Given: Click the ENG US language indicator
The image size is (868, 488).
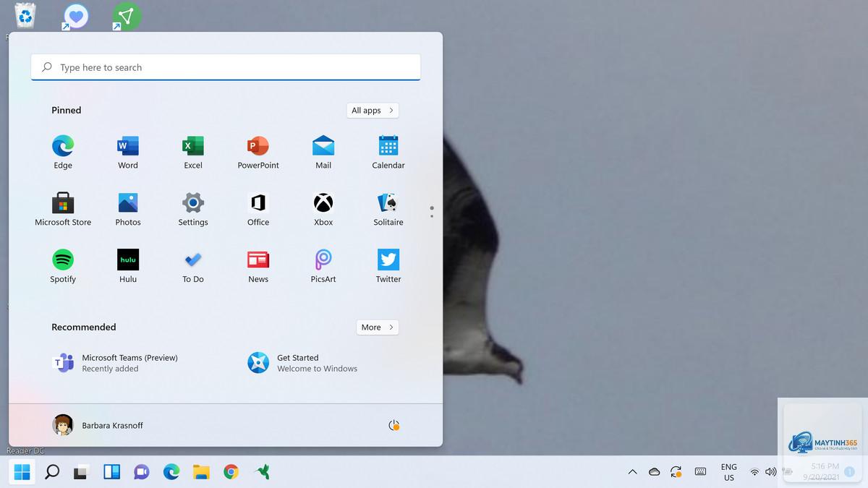Looking at the screenshot, I should [729, 472].
